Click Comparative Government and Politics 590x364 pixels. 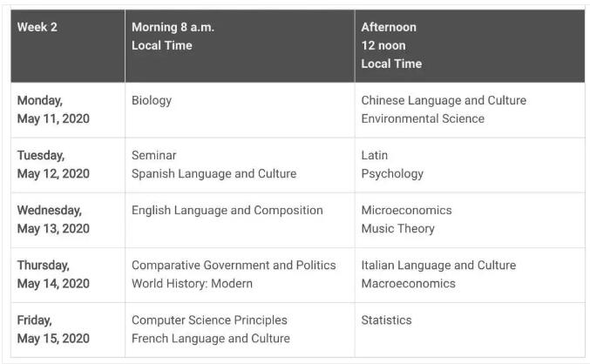pyautogui.click(x=234, y=265)
